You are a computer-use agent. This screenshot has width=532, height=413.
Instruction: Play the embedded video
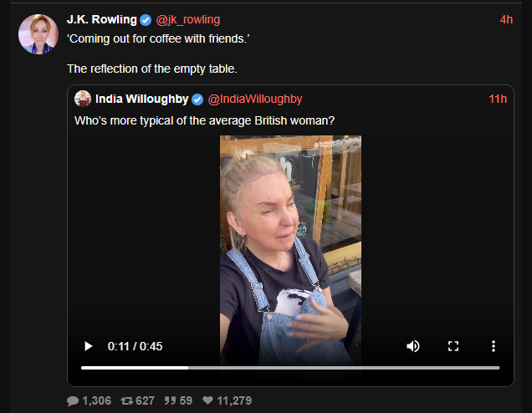pyautogui.click(x=88, y=346)
